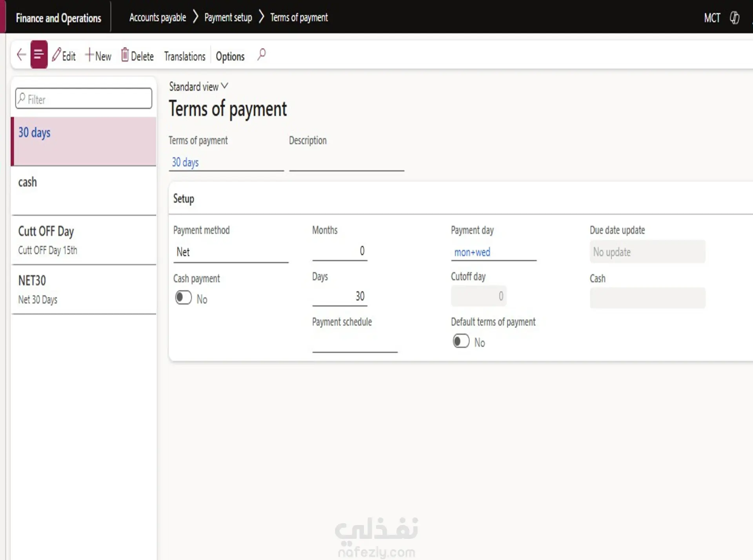Viewport: 753px width, 560px height.
Task: Collapse the Setup section header
Action: coord(184,199)
